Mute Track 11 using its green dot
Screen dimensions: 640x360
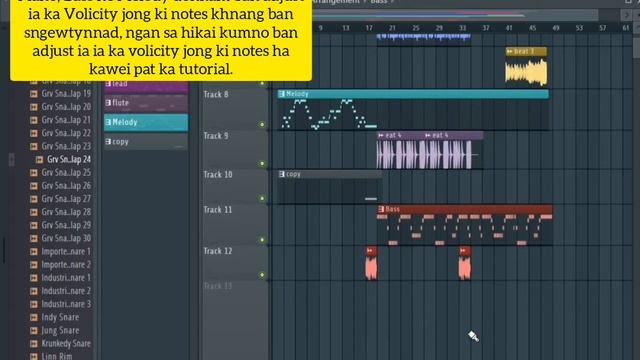pos(262,240)
